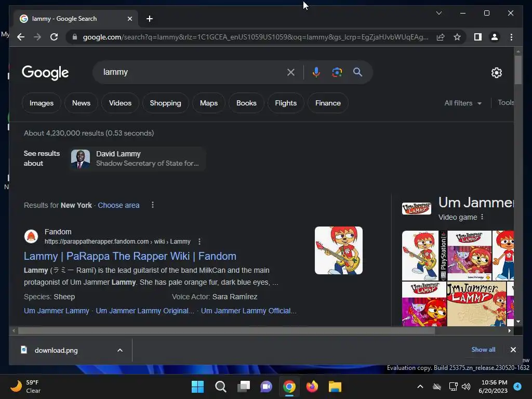Open Google quick settings gear
532x399 pixels.
496,72
